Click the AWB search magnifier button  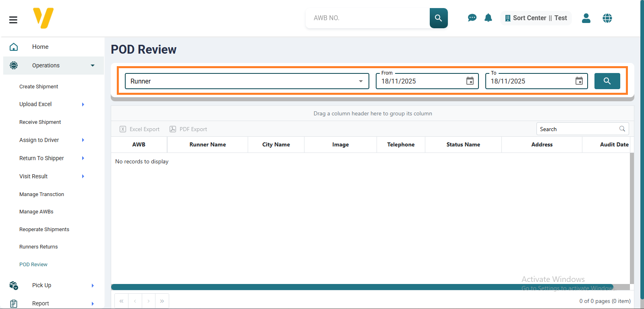tap(439, 18)
